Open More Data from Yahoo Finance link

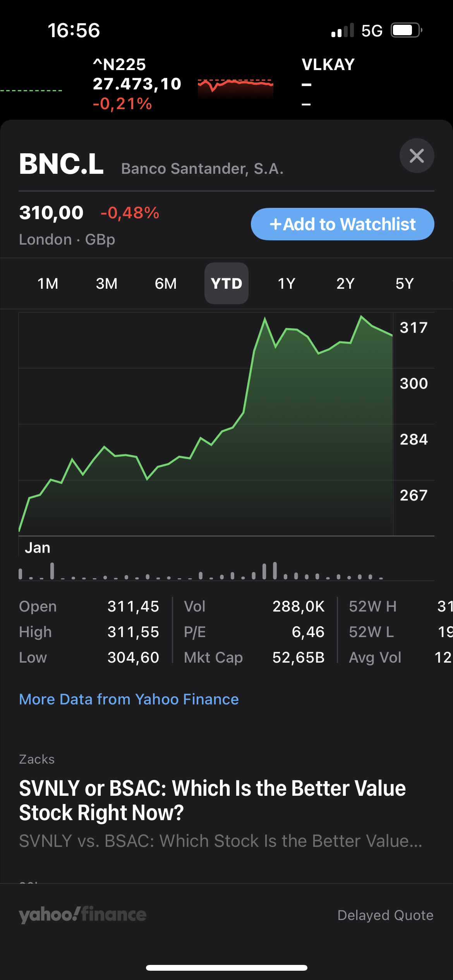pos(129,699)
